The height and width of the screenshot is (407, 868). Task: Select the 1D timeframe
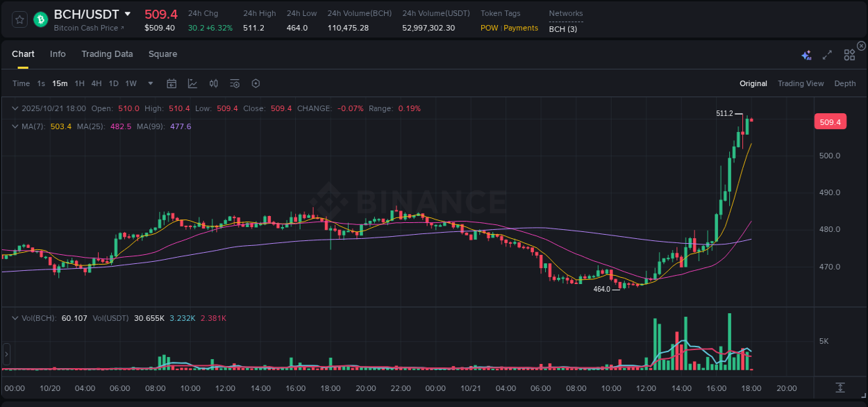pyautogui.click(x=113, y=83)
